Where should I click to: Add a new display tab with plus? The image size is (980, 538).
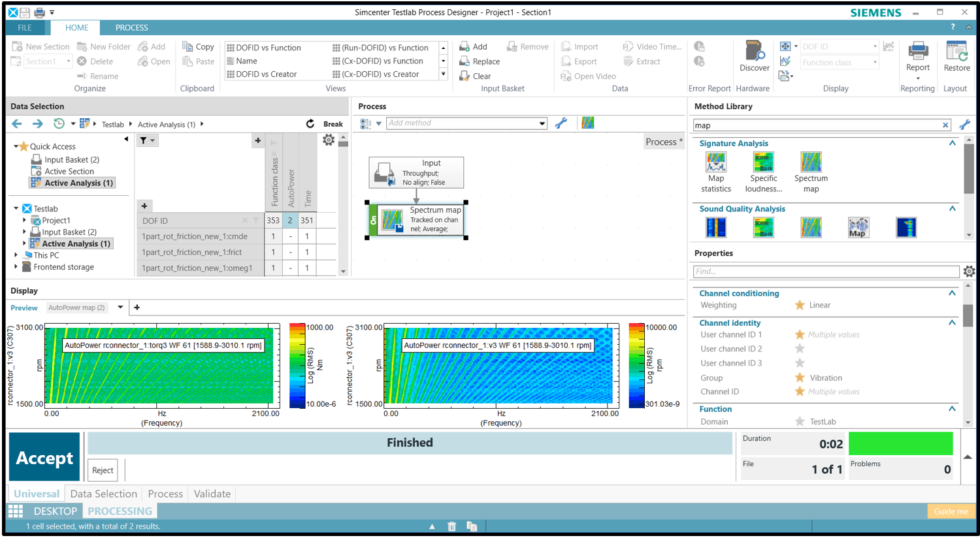(x=137, y=308)
